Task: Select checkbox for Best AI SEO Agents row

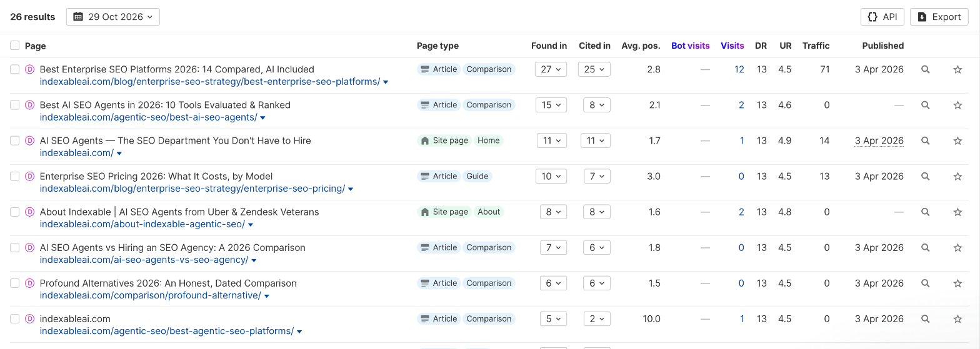Action: click(15, 105)
